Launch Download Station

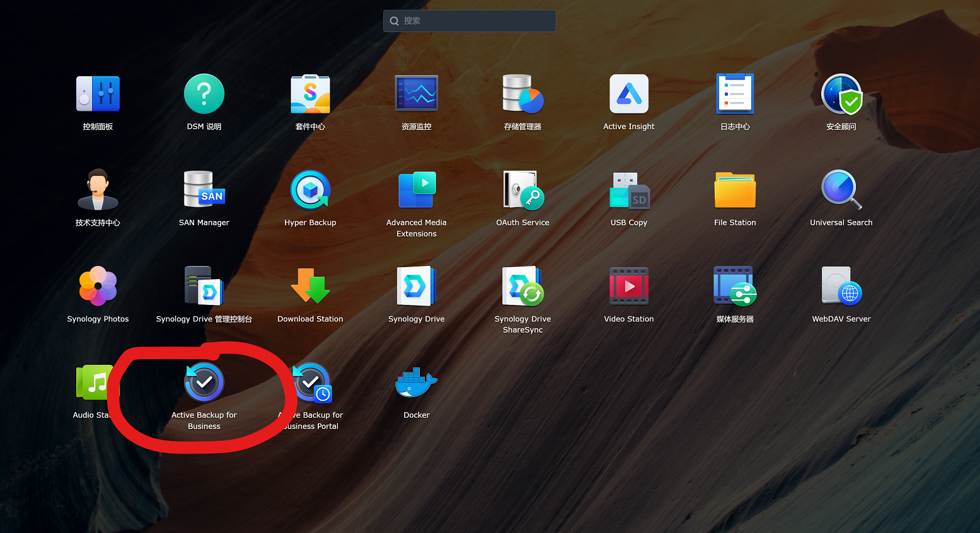pos(310,286)
